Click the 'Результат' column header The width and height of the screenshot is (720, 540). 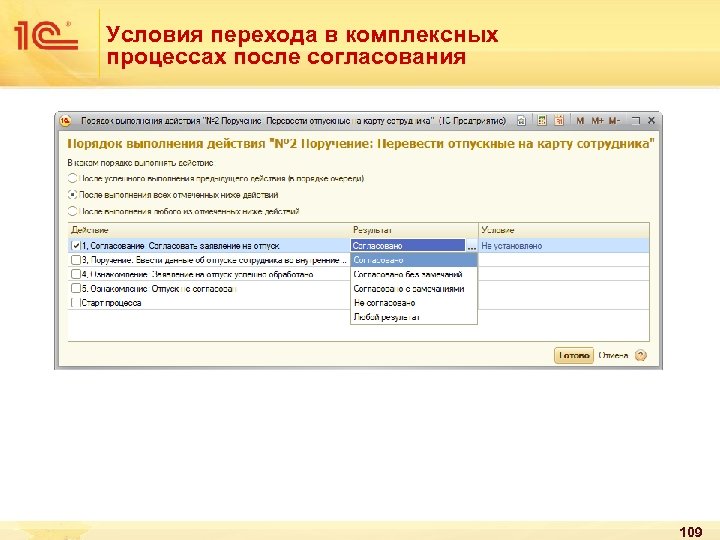414,230
